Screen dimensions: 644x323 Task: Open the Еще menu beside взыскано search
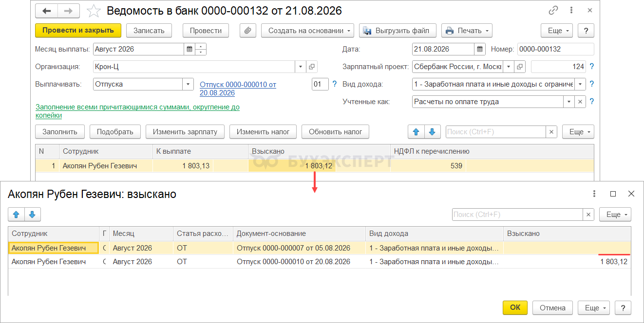click(x=615, y=215)
